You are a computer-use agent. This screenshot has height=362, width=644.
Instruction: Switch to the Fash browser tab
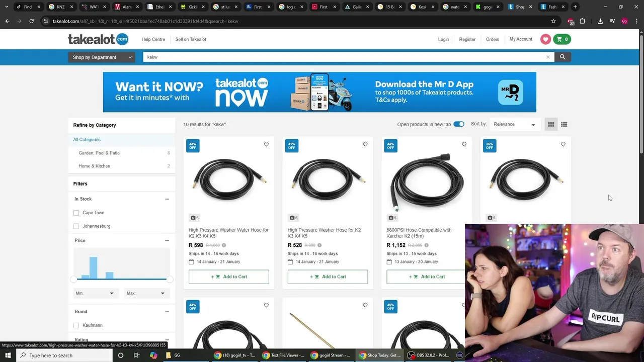click(552, 7)
